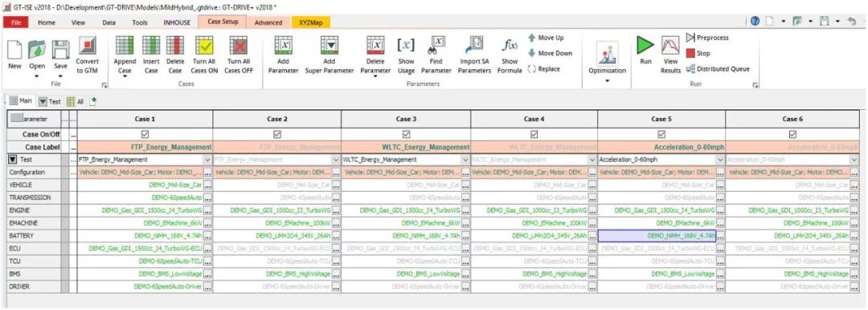The height and width of the screenshot is (310, 868).
Task: Open Find Parameter tool
Action: click(436, 55)
